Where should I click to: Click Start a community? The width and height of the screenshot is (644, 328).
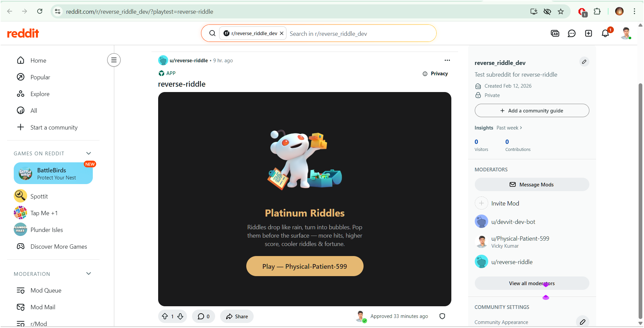point(54,127)
